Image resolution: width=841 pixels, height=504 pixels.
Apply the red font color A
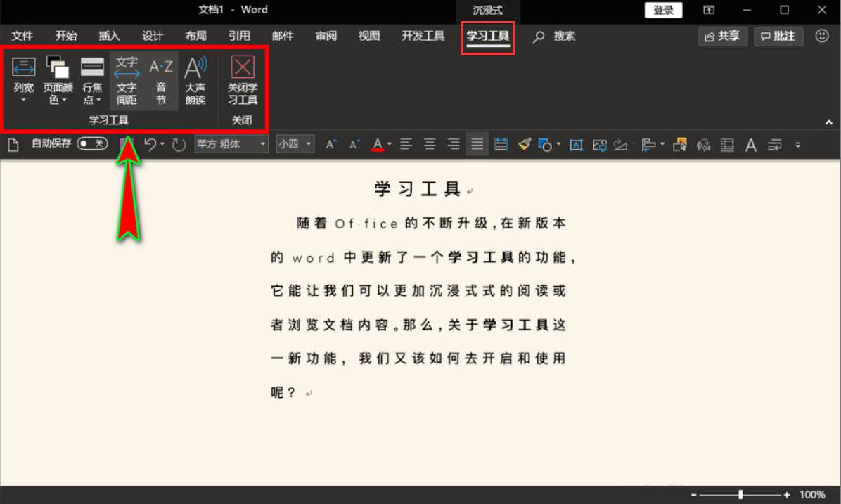coord(378,144)
